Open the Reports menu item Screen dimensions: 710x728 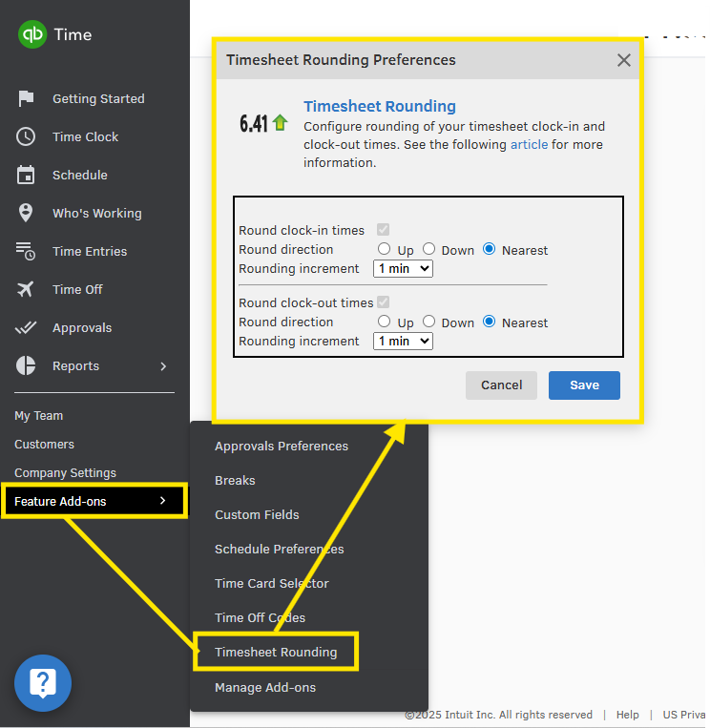click(75, 365)
